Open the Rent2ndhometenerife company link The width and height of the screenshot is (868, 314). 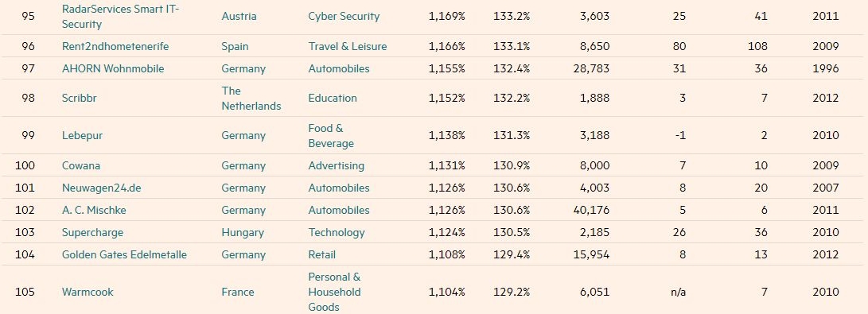(x=115, y=46)
